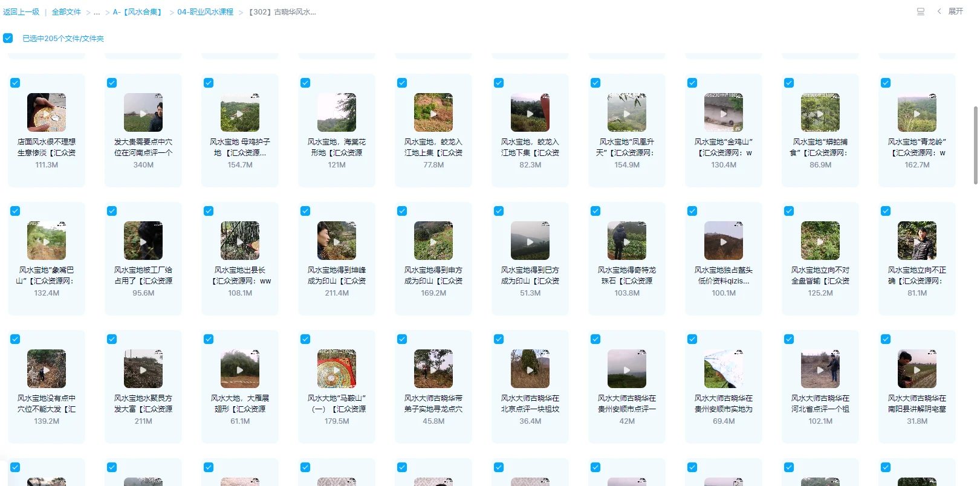
Task: Click the 162.7M file size label
Action: pyautogui.click(x=917, y=165)
